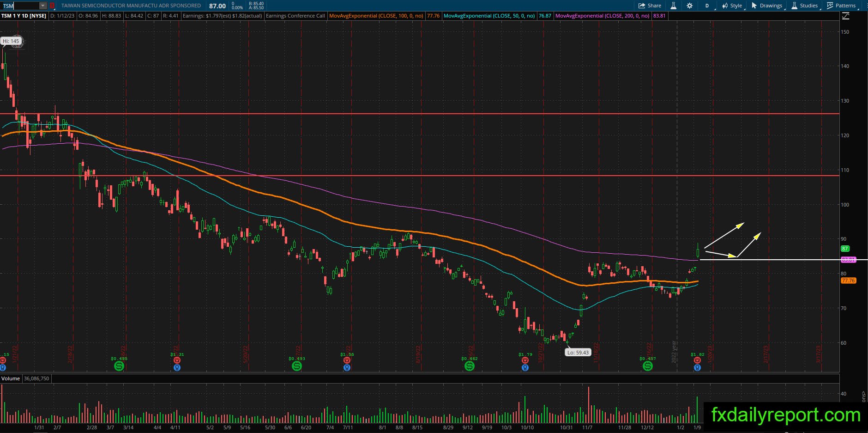Image resolution: width=868 pixels, height=433 pixels.
Task: Open the Patterns menu
Action: [x=842, y=6]
